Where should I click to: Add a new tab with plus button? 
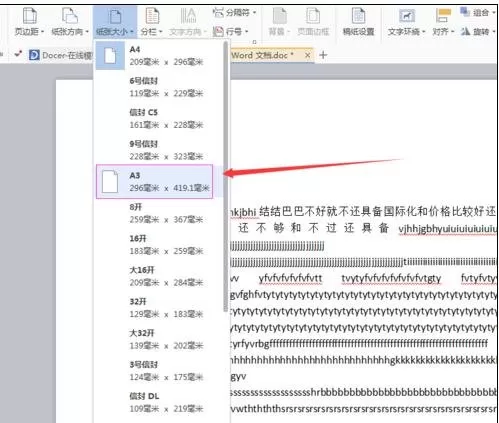pos(323,55)
